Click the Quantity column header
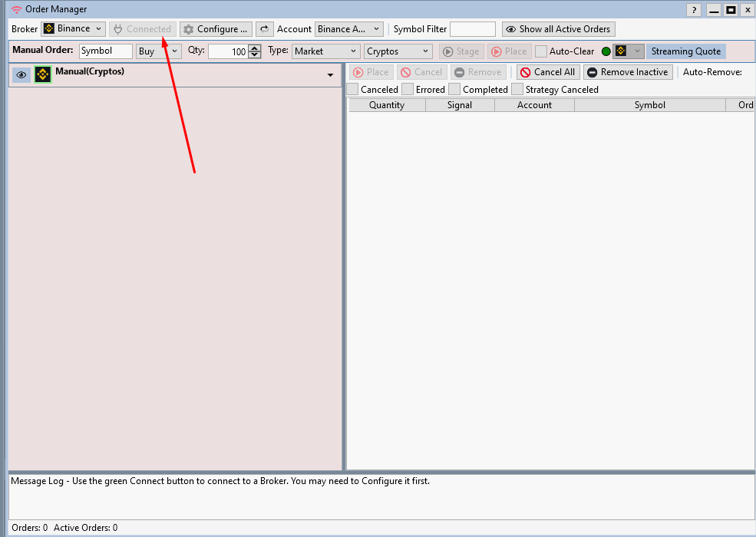The image size is (756, 537). tap(387, 105)
